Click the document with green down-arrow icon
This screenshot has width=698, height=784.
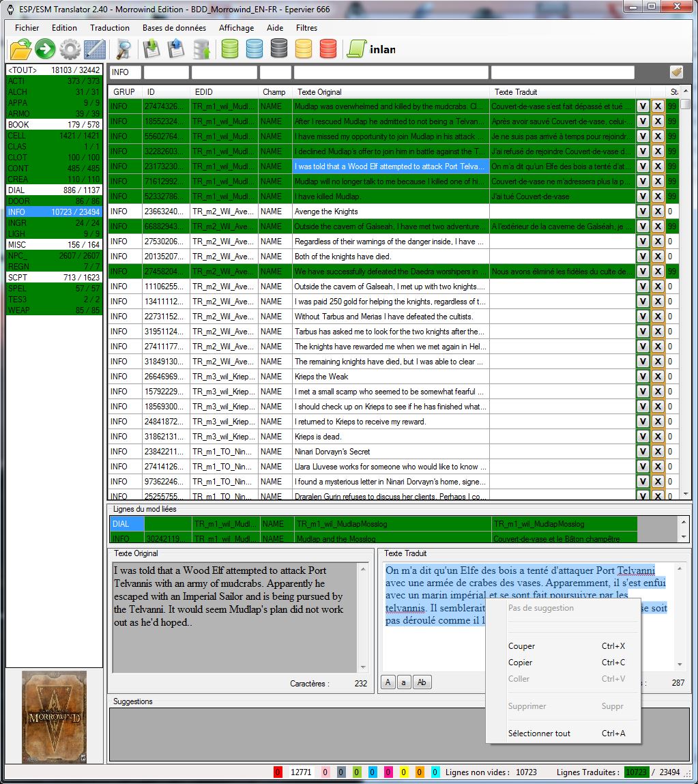[151, 50]
